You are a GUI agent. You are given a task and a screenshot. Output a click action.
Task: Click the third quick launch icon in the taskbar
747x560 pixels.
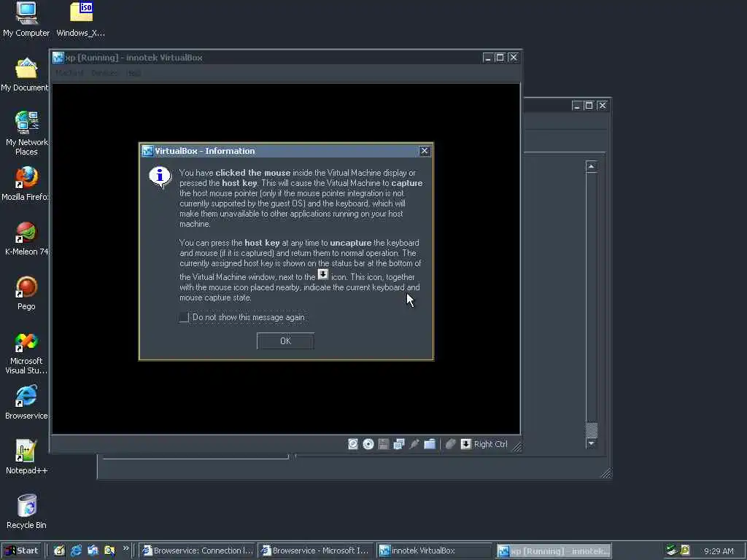coord(93,551)
